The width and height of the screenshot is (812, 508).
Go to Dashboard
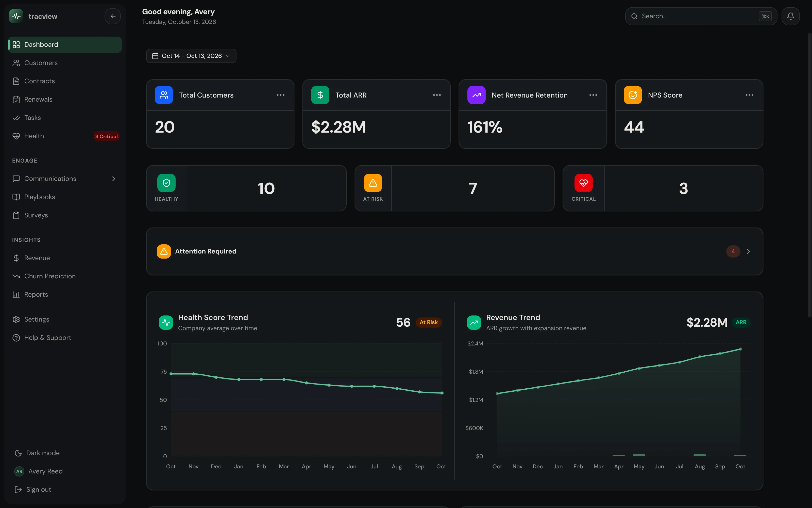65,45
